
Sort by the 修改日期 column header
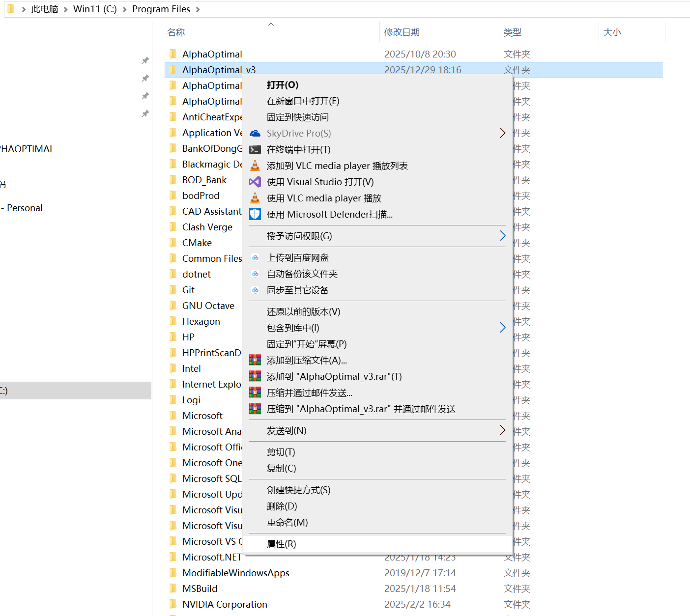402,32
